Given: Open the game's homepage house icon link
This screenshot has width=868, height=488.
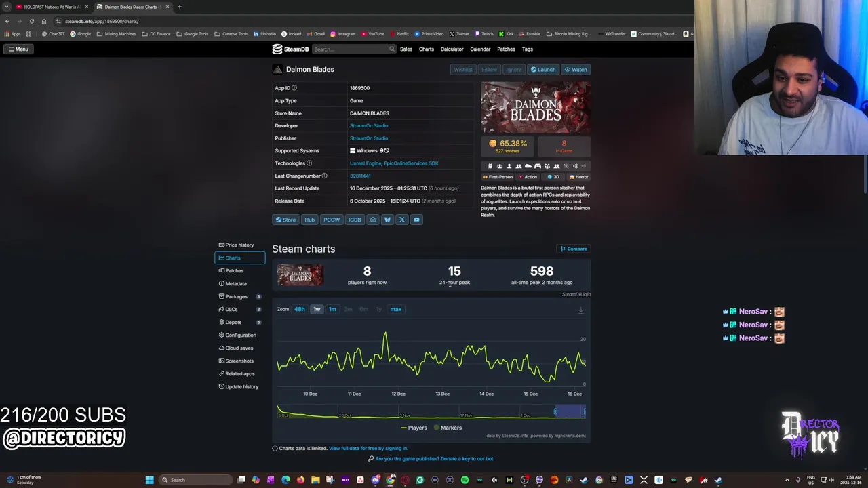Looking at the screenshot, I should 372,220.
